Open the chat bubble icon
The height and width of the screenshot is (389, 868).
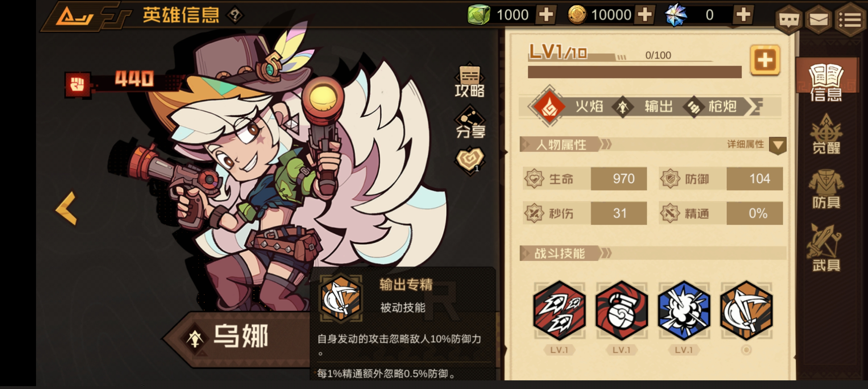pos(789,20)
